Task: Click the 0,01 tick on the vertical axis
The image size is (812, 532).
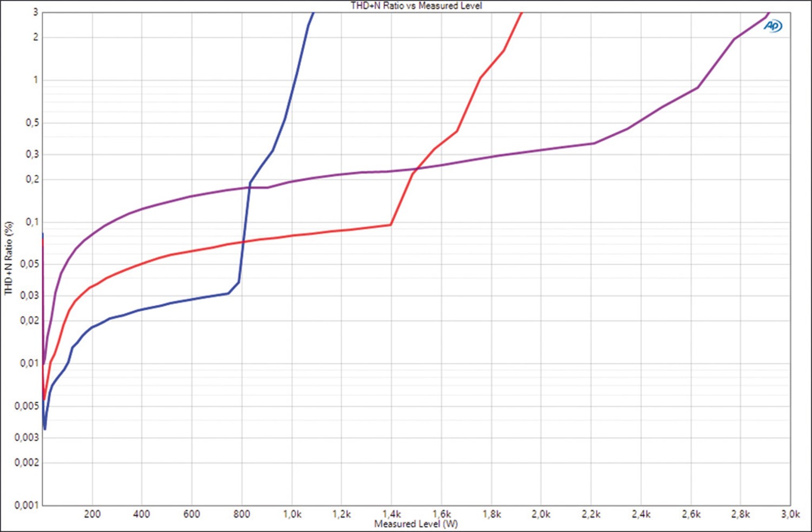Action: pyautogui.click(x=30, y=363)
